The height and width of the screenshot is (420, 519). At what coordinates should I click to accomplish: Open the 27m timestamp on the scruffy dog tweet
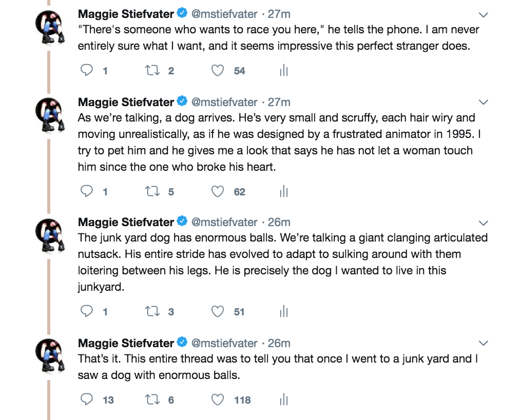(279, 102)
